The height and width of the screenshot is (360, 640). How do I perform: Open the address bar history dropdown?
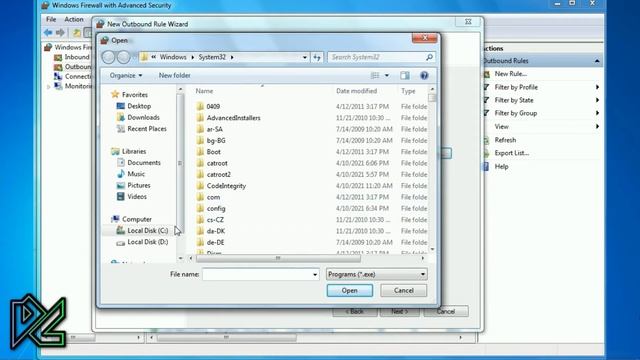point(304,58)
